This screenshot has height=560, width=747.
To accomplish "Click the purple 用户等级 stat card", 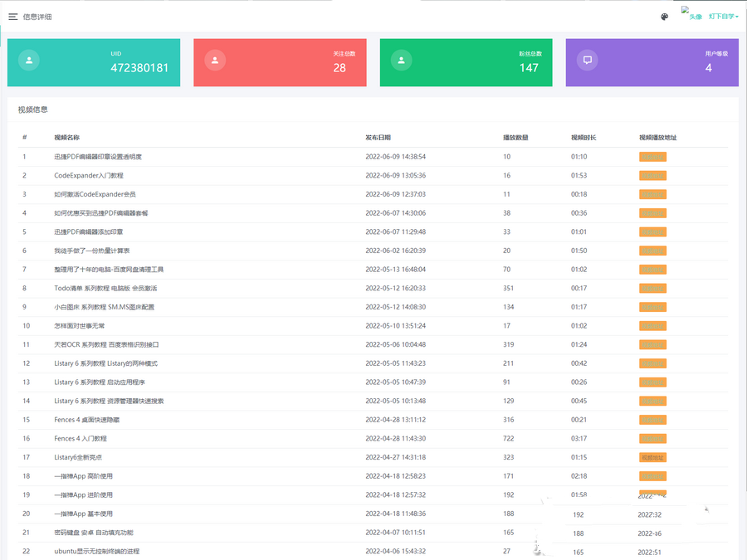I will click(652, 62).
